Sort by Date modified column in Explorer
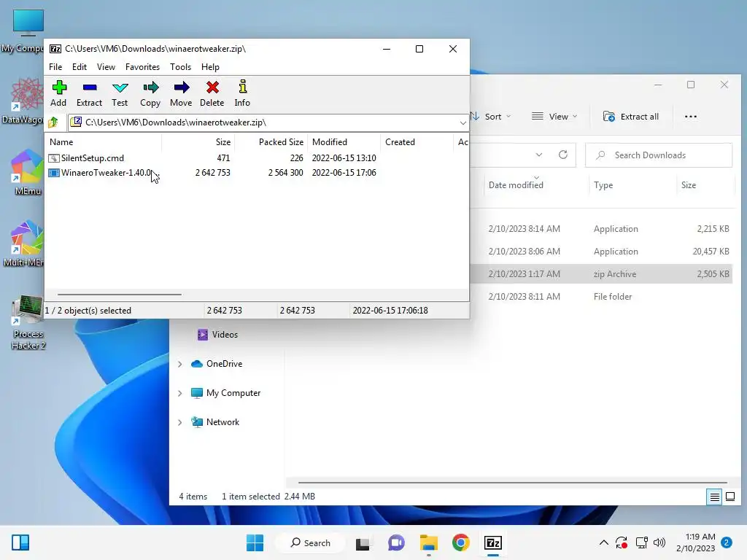Viewport: 747px width, 560px height. (516, 185)
